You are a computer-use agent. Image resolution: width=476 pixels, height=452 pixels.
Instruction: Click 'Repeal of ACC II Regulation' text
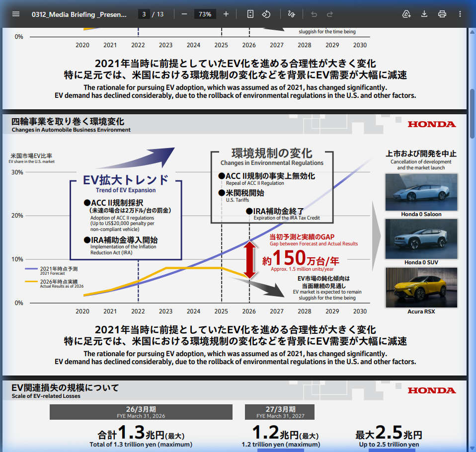pyautogui.click(x=255, y=183)
